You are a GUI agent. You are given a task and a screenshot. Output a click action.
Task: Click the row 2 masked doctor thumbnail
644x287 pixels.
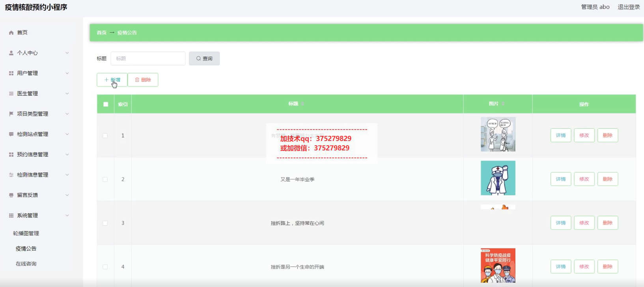click(498, 178)
